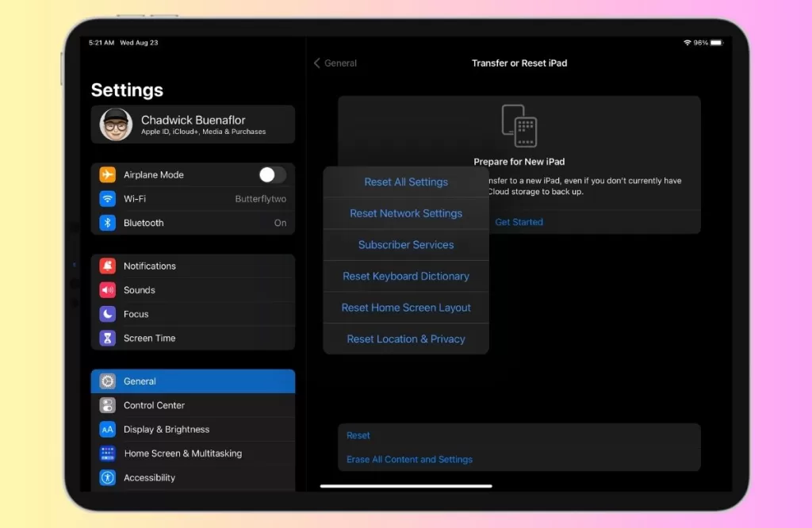This screenshot has height=528, width=812.
Task: Select Reset All Settings
Action: [406, 182]
